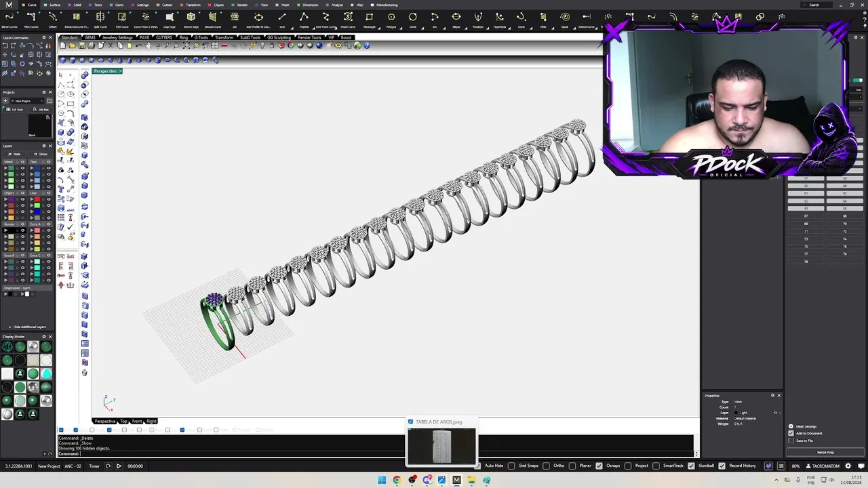The width and height of the screenshot is (868, 488).
Task: Select the Jewelery Settings toolbar tab
Action: point(117,37)
